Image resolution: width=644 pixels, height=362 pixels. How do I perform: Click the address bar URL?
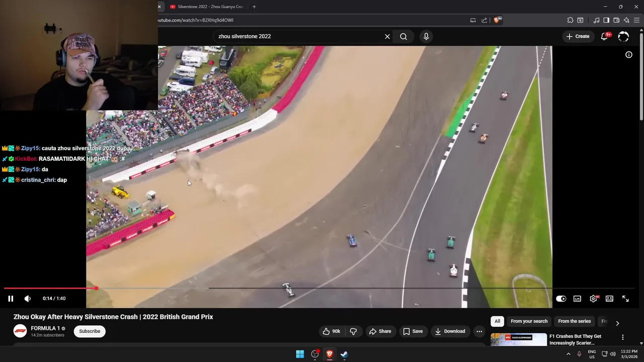[x=196, y=20]
